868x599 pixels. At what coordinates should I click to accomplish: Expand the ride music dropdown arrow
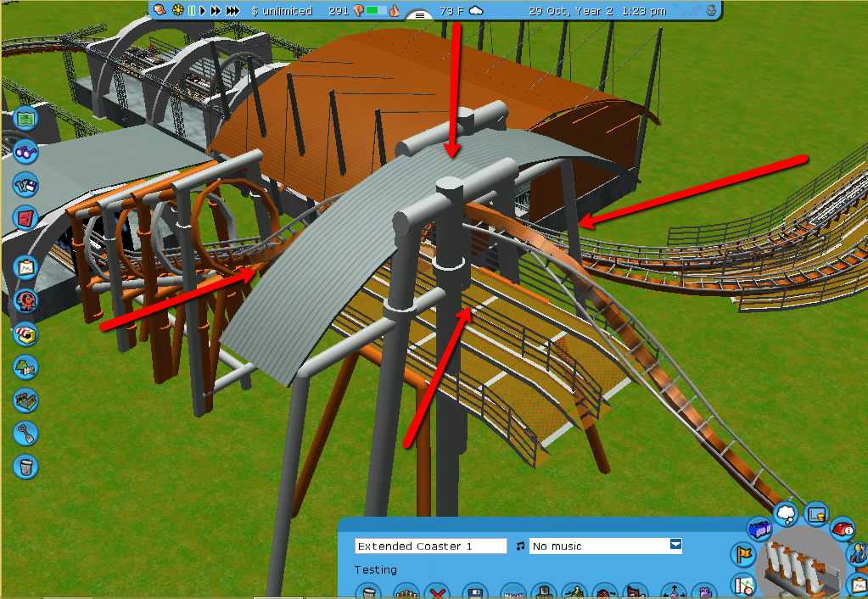675,546
